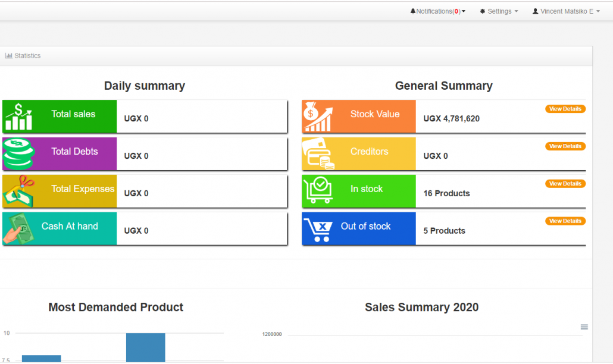Open Vincent Matsiko E user menu
This screenshot has width=613, height=364.
566,11
